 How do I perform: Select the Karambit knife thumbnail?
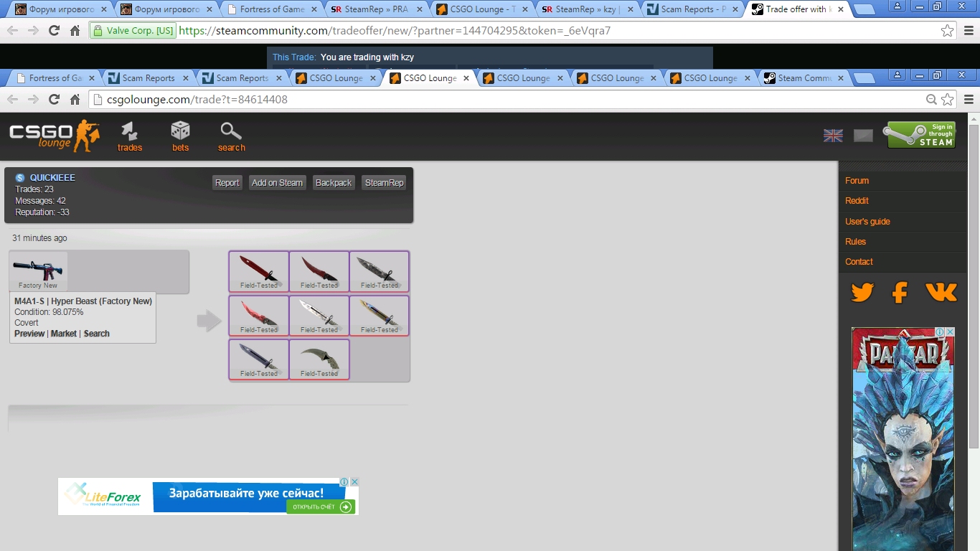(319, 359)
